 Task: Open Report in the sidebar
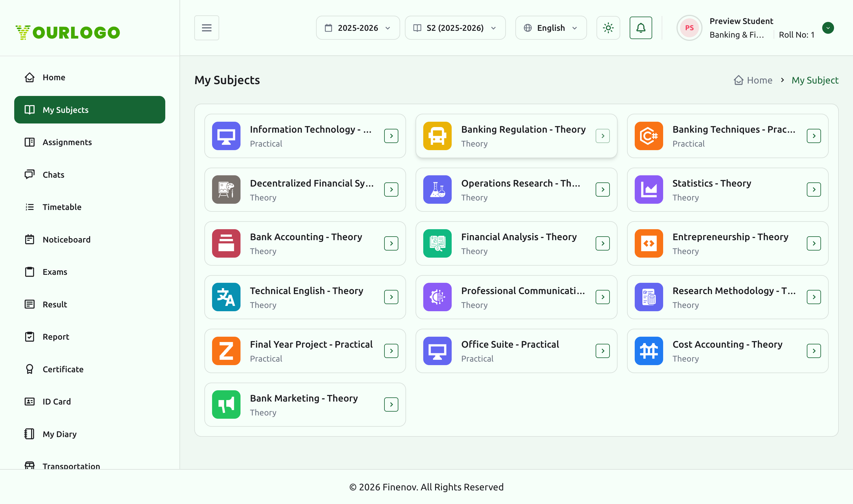pos(90,337)
